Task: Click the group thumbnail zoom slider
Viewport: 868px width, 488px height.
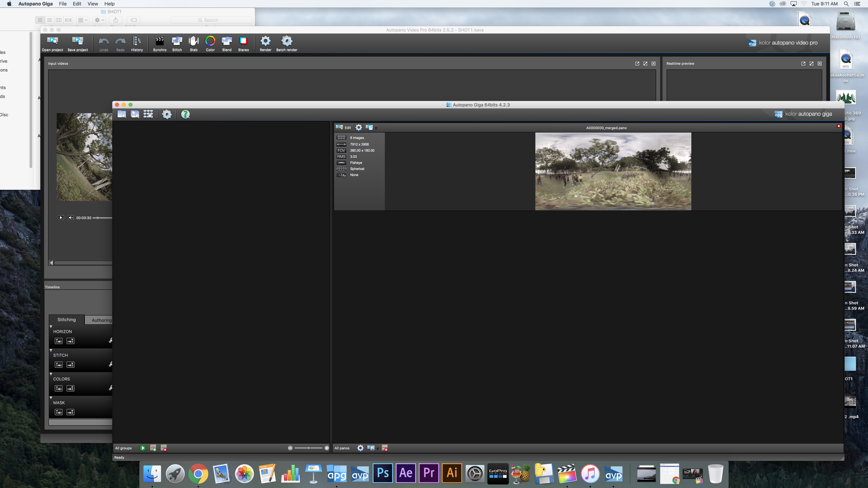Action: 308,448
